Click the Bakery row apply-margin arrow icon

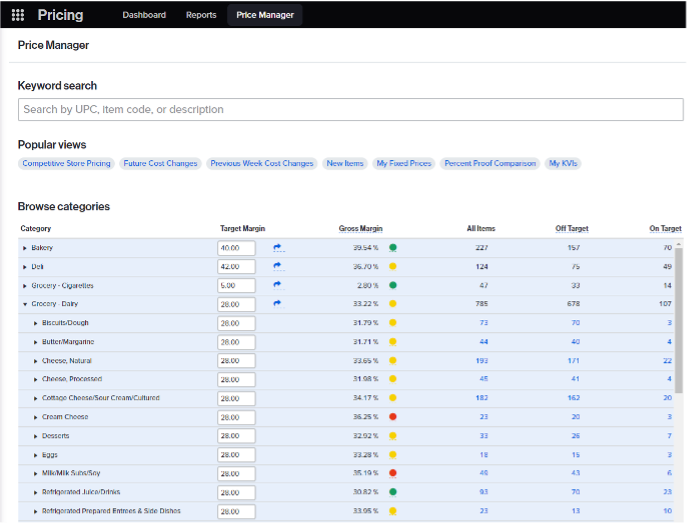click(x=278, y=248)
